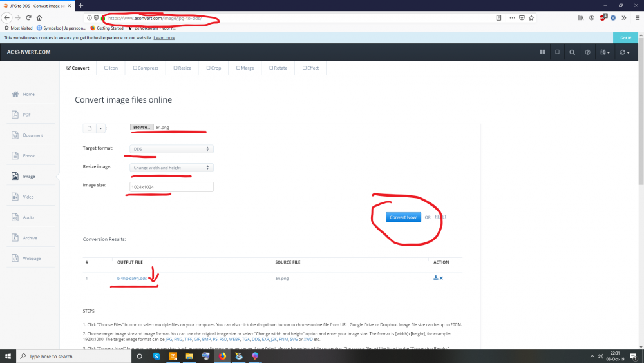
Task: Open Firefox hamburger menu
Action: coord(637,17)
